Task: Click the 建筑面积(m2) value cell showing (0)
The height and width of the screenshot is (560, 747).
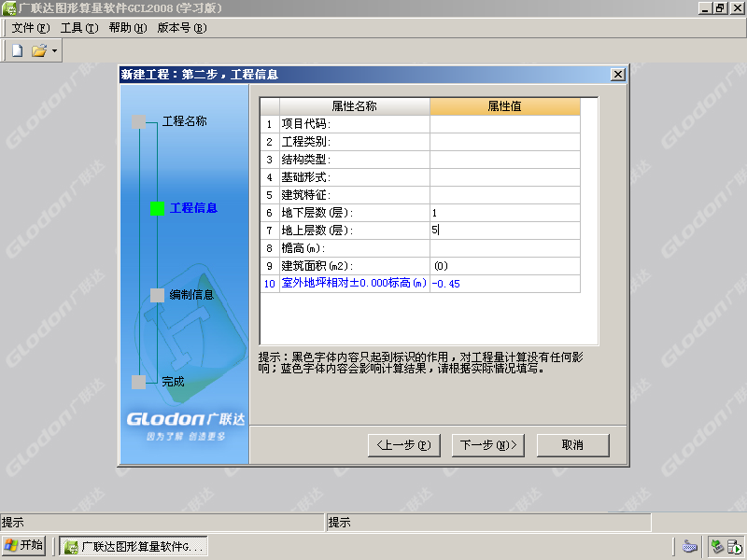Action: [x=505, y=266]
